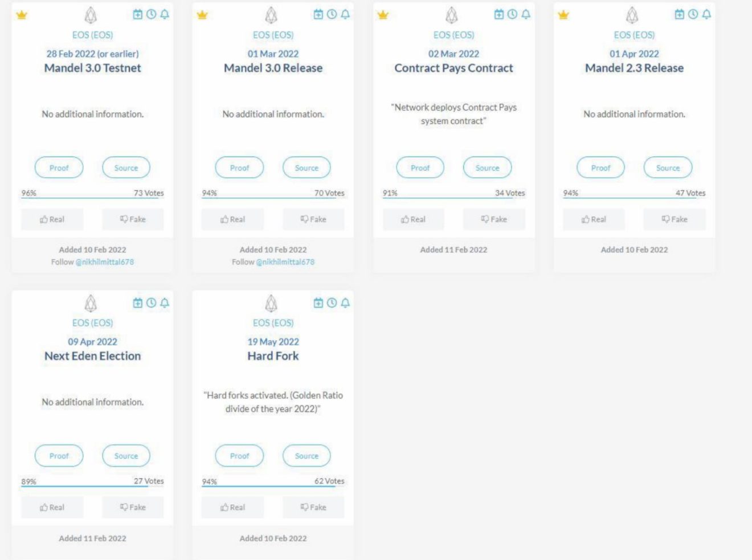752x560 pixels.
Task: Click the calendar icon on Mandel 3.0 Testnet card
Action: click(x=137, y=14)
